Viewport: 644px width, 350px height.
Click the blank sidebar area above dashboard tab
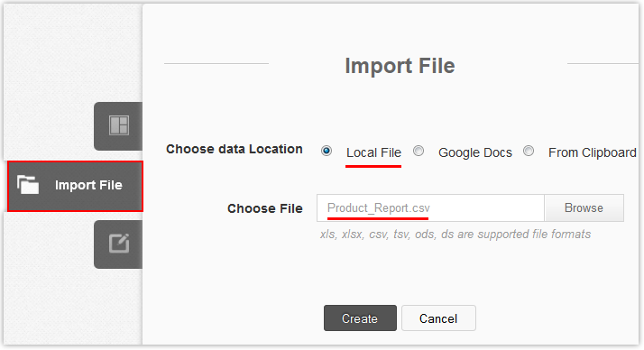click(x=73, y=53)
